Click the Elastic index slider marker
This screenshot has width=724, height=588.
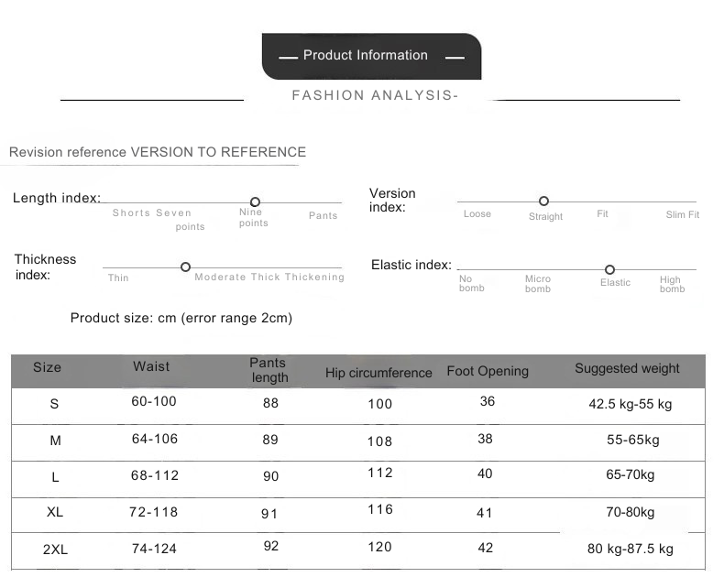(x=609, y=269)
